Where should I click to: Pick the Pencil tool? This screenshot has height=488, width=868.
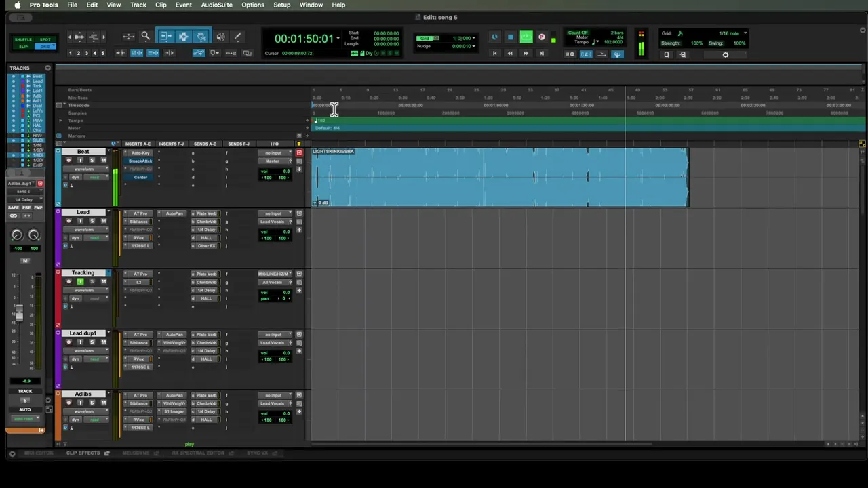click(237, 37)
